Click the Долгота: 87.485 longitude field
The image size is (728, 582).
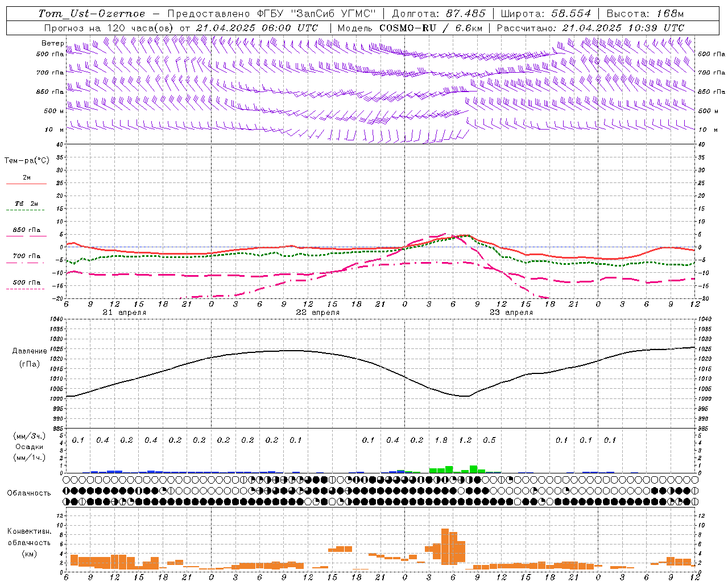(439, 14)
